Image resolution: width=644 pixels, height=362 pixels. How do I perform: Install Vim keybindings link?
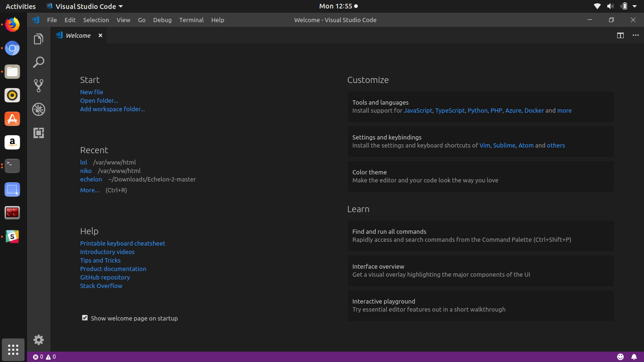485,145
